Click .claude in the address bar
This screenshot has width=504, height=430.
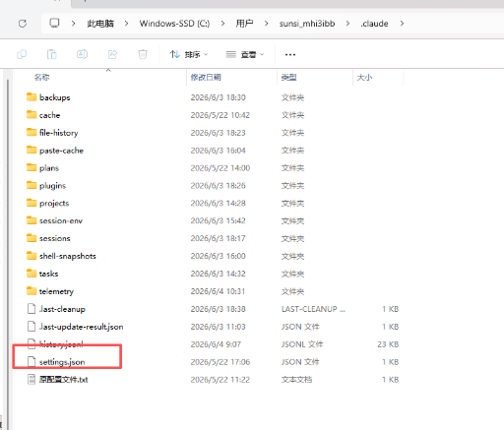point(374,24)
